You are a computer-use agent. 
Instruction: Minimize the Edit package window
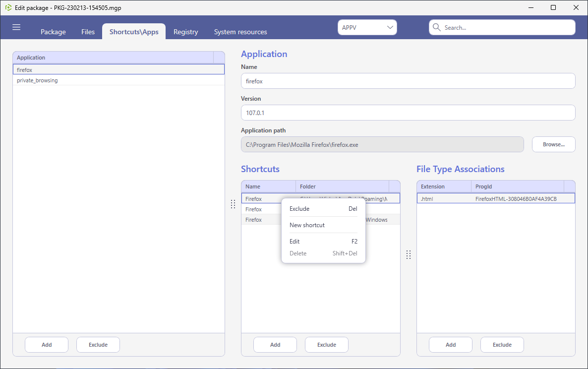[531, 7]
